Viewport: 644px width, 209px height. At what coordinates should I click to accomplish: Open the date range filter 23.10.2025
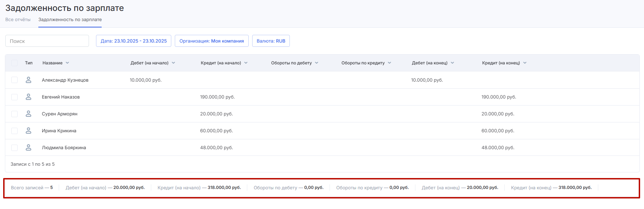(x=134, y=41)
